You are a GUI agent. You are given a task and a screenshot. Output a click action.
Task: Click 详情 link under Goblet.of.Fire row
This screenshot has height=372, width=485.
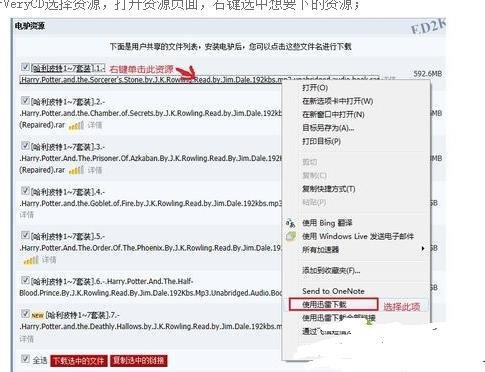click(27, 215)
